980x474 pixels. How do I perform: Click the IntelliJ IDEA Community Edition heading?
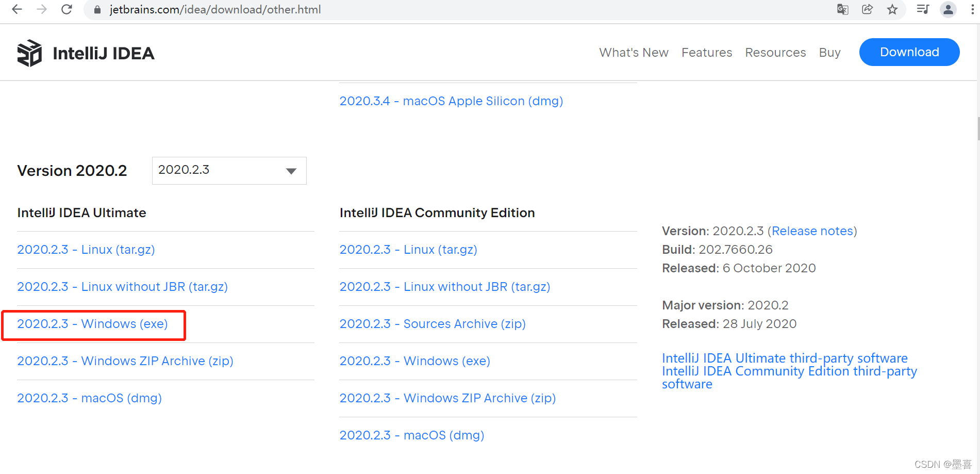click(x=437, y=213)
